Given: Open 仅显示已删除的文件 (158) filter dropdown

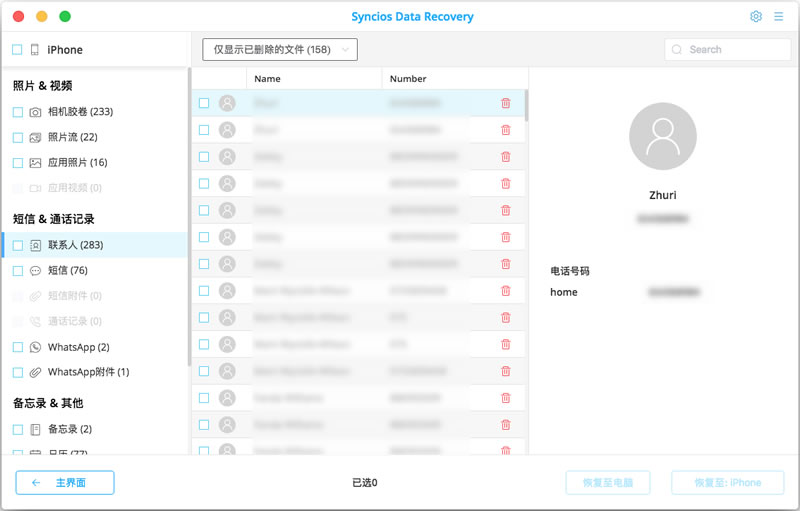Looking at the screenshot, I should [x=280, y=49].
